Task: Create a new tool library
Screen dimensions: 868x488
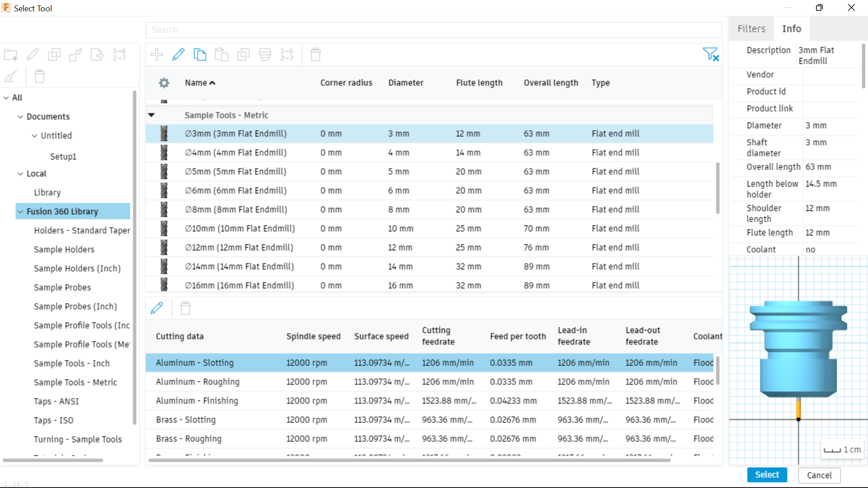Action: coord(11,55)
